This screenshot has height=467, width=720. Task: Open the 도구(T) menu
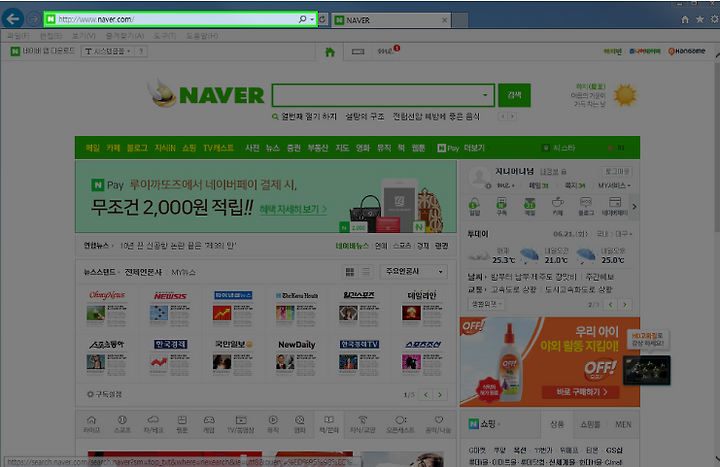[x=165, y=36]
